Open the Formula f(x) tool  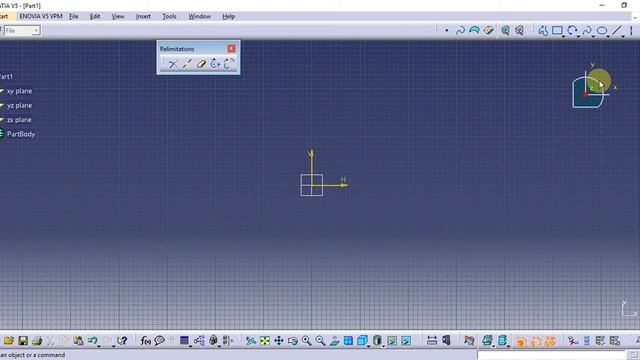pyautogui.click(x=145, y=340)
